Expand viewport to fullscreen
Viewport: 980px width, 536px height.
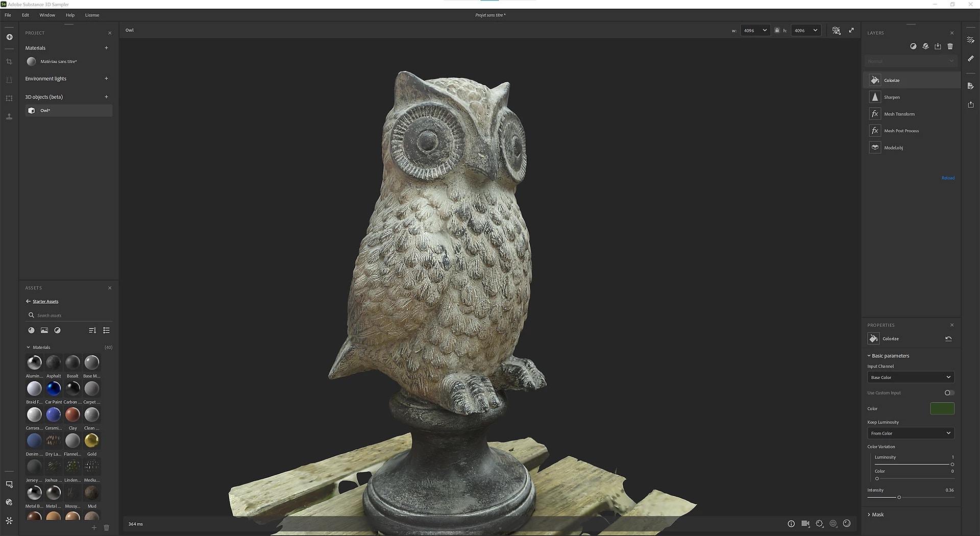[x=851, y=30]
